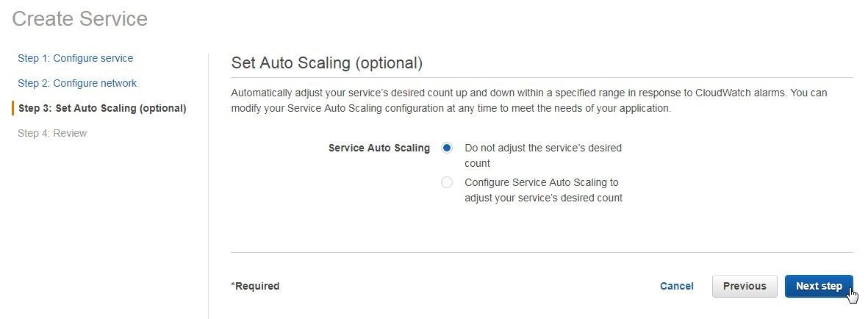Go to Step 1: Configure service

point(75,58)
